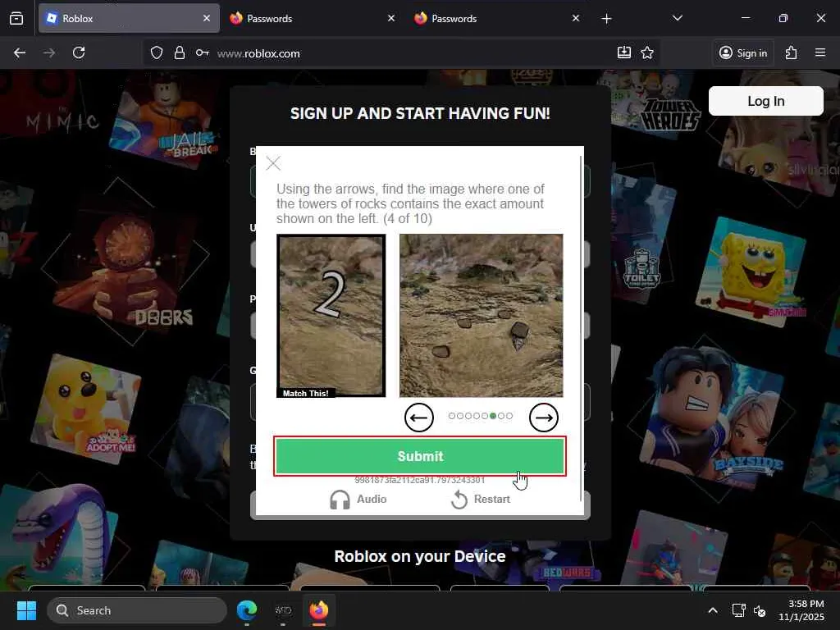This screenshot has width=840, height=630.
Task: Show the previous captcha image
Action: pyautogui.click(x=419, y=418)
